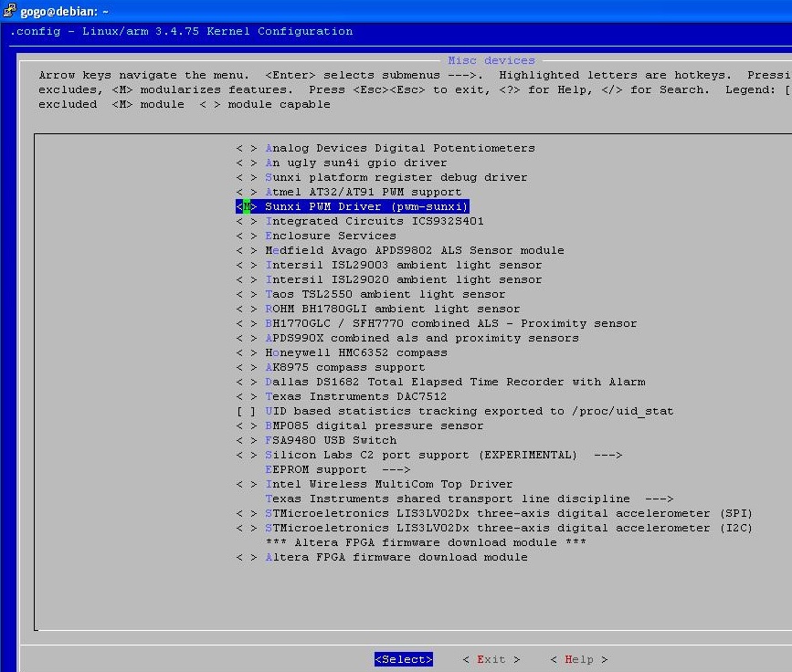
Task: Select STMicroeletronics LIS3LV02Dx accelerometer (I2C)
Action: coord(509,528)
